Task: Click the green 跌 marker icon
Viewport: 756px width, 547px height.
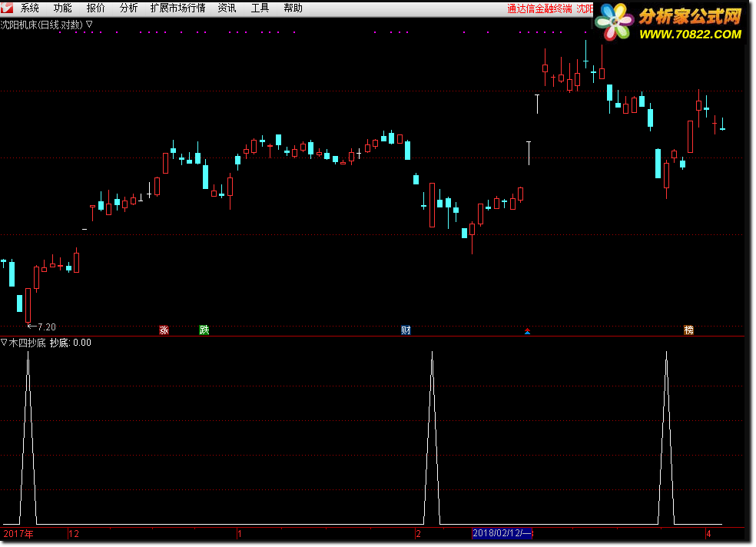Action: pos(204,330)
